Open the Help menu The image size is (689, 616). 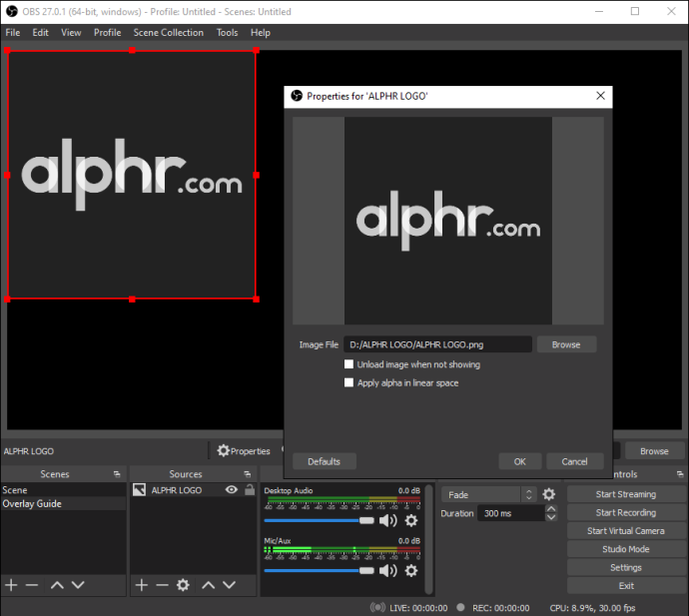[x=261, y=33]
